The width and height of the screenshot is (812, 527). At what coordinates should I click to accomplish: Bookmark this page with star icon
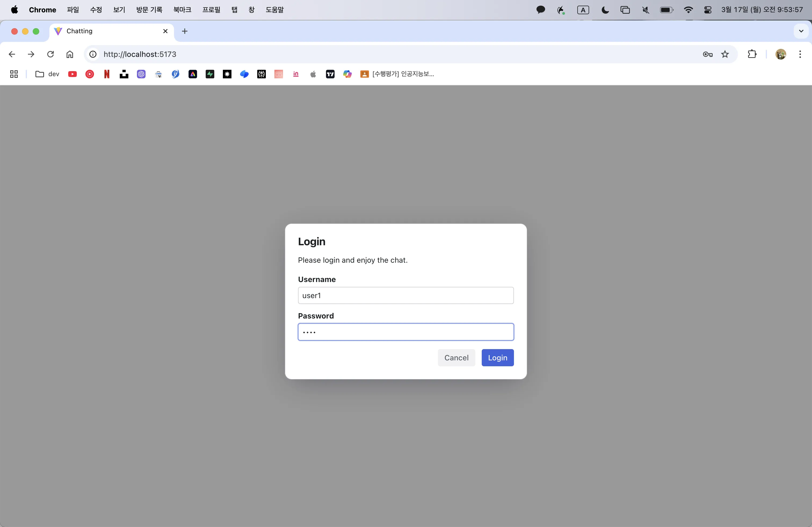[x=725, y=54]
